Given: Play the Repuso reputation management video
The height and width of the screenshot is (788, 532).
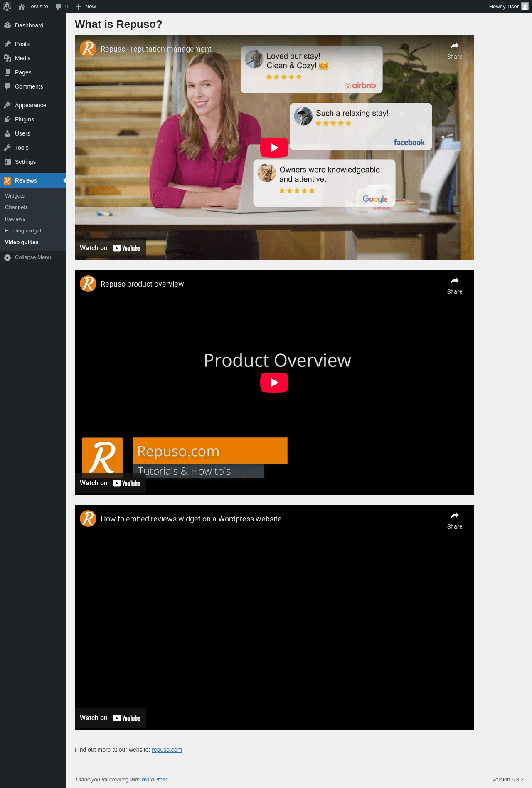Looking at the screenshot, I should (x=274, y=148).
